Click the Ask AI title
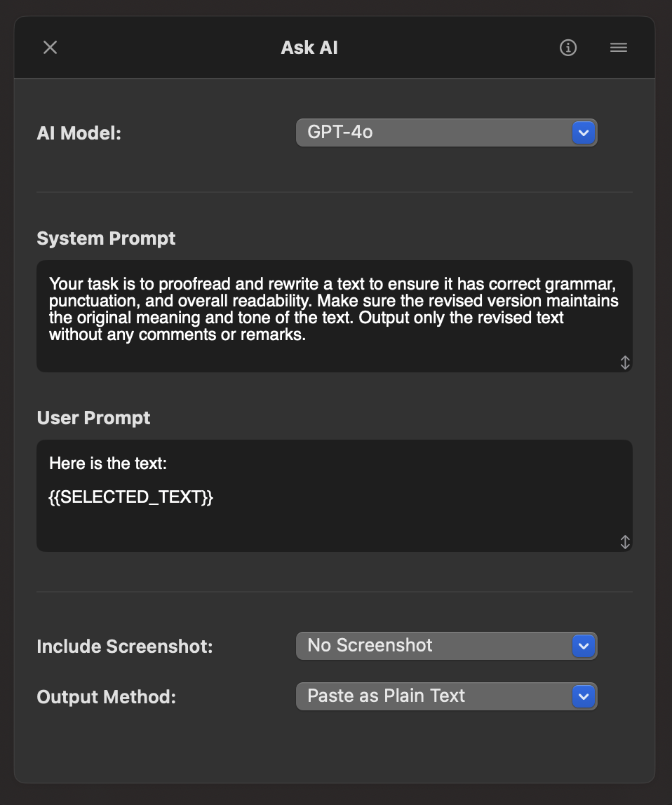The image size is (672, 805). tap(309, 47)
